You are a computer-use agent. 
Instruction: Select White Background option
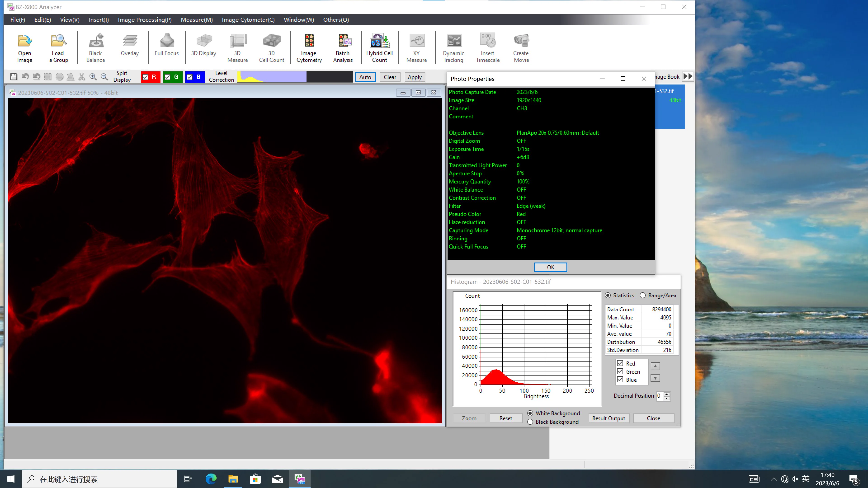(530, 413)
